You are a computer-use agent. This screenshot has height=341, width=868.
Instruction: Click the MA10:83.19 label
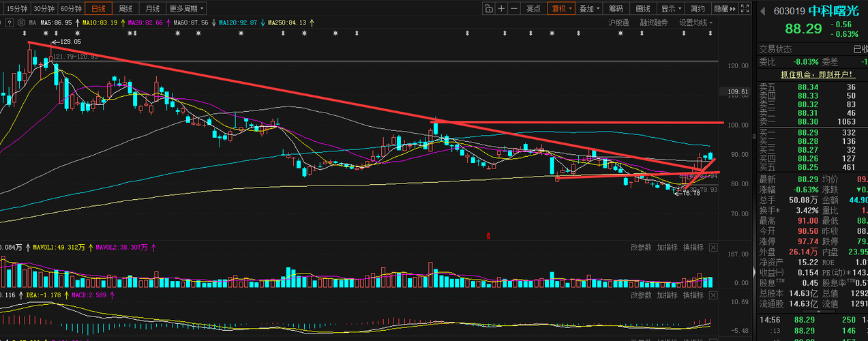pos(101,23)
